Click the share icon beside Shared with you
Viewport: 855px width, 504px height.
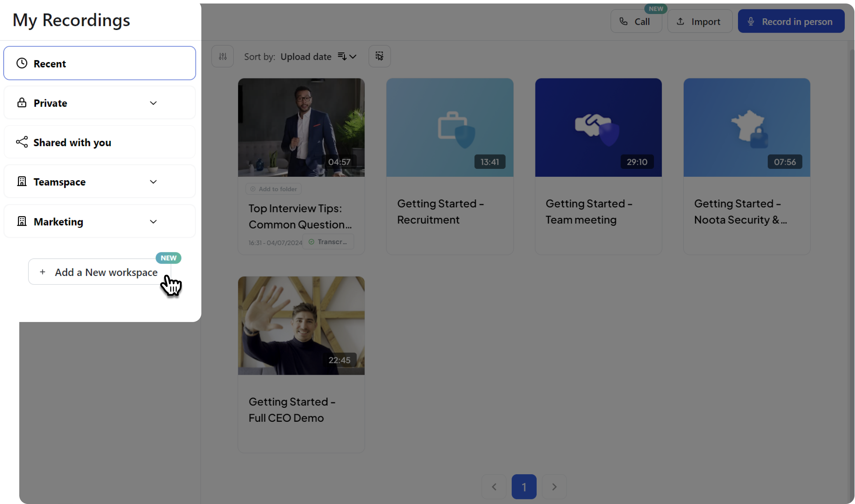(x=22, y=142)
